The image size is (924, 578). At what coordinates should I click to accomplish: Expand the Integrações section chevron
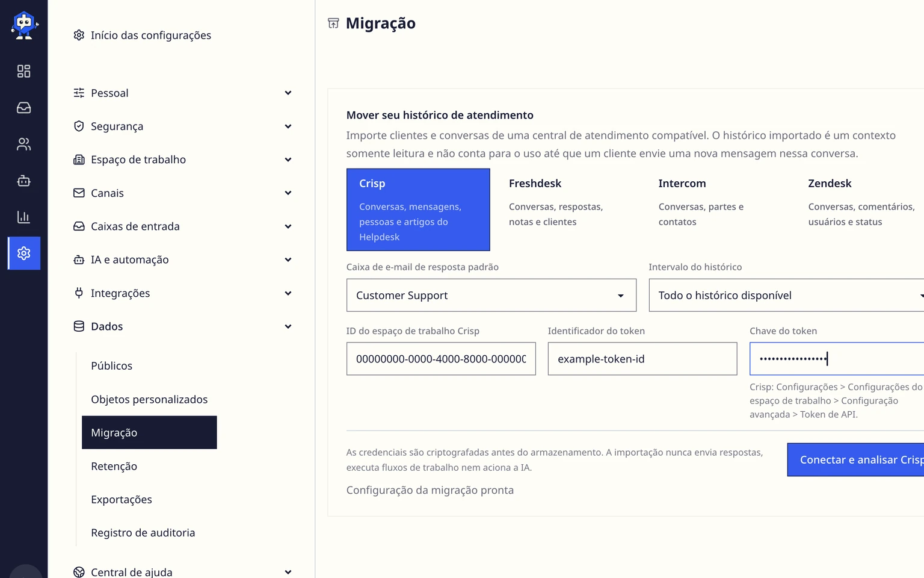[x=288, y=293]
